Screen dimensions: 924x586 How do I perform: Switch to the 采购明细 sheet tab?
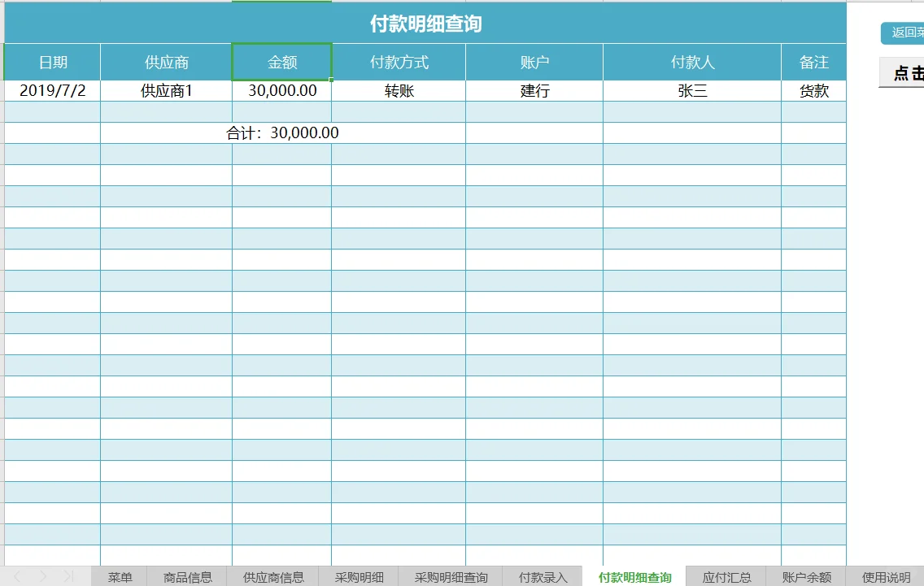click(x=358, y=577)
